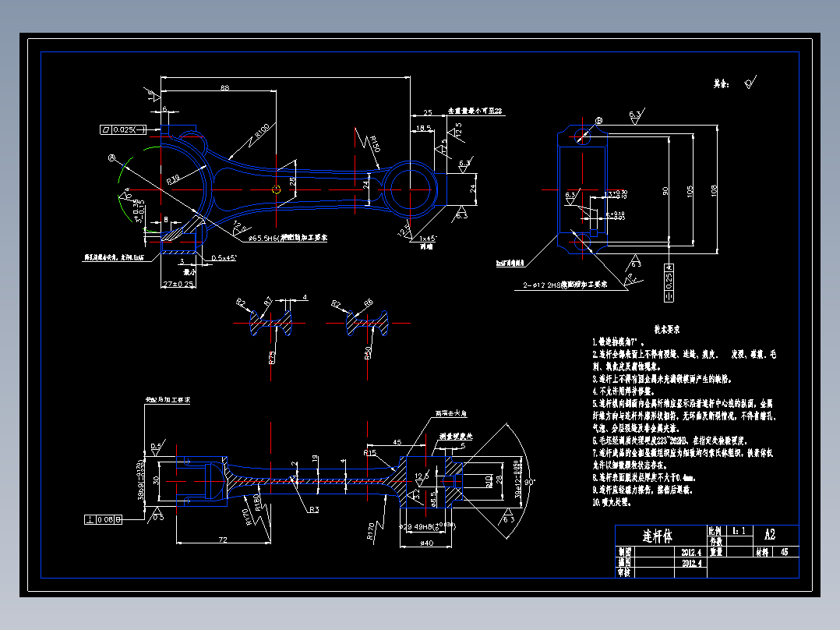Select the 45 material value in the title block
Image resolution: width=840 pixels, height=630 pixels.
(784, 552)
